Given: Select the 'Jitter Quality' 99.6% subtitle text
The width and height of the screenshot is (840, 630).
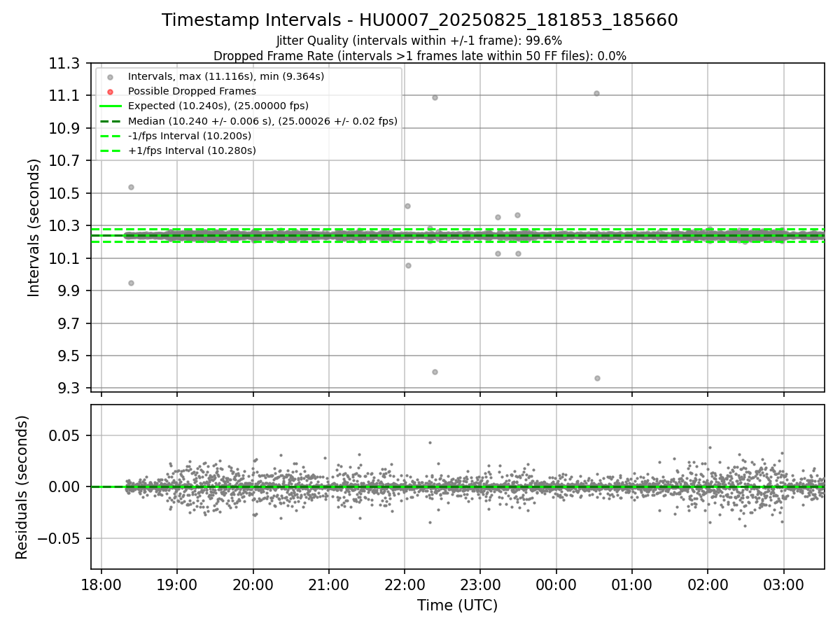Looking at the screenshot, I should 419,41.
